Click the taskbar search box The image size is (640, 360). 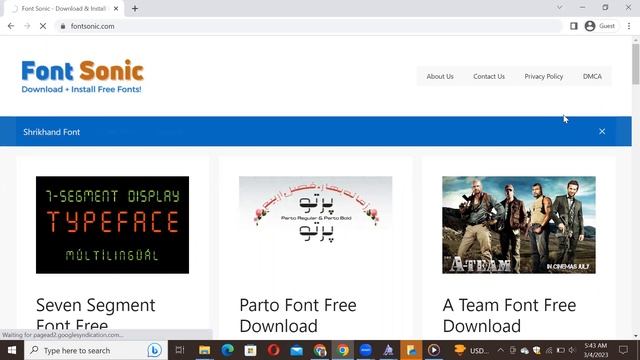[x=96, y=350]
